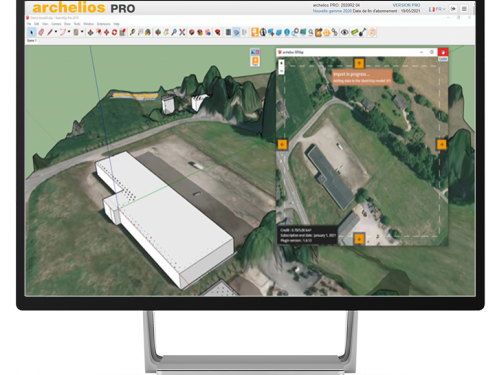
Task: Choose the pink Eraser tool
Action: click(41, 32)
